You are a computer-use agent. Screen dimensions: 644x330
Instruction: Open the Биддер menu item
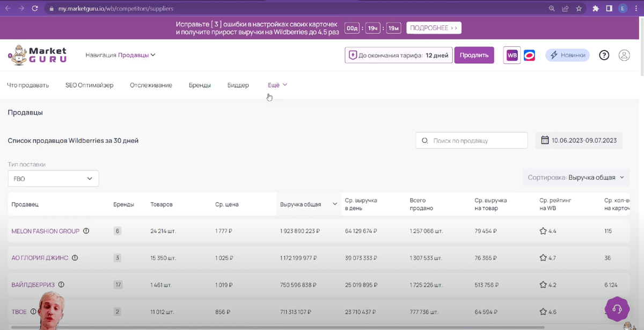click(x=238, y=85)
